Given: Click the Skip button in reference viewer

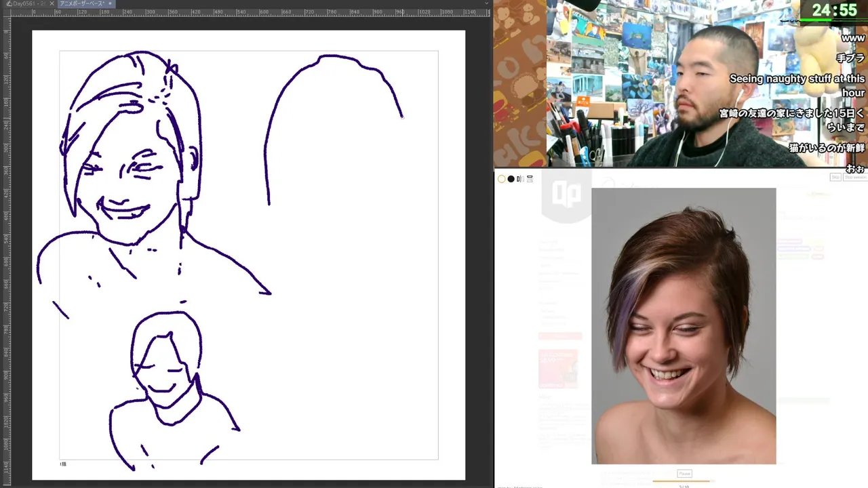Looking at the screenshot, I should (x=835, y=177).
